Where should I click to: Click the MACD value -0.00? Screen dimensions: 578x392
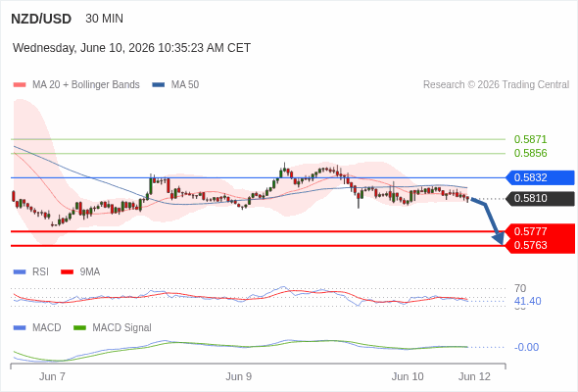click(526, 347)
